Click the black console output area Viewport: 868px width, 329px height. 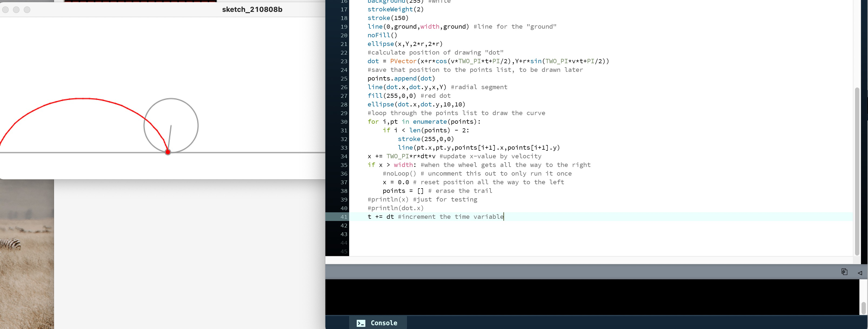coord(573,296)
